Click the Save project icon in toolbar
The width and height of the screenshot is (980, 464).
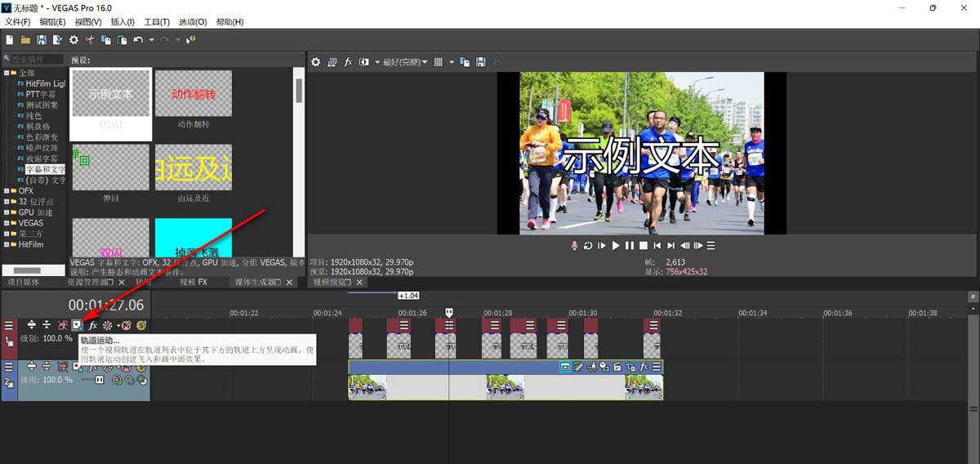pyautogui.click(x=42, y=39)
